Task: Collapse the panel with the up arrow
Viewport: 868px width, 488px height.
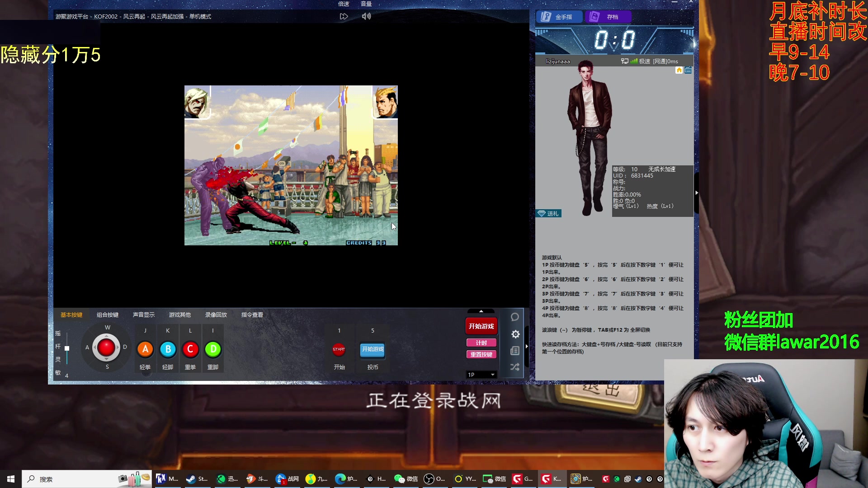Action: click(x=481, y=311)
